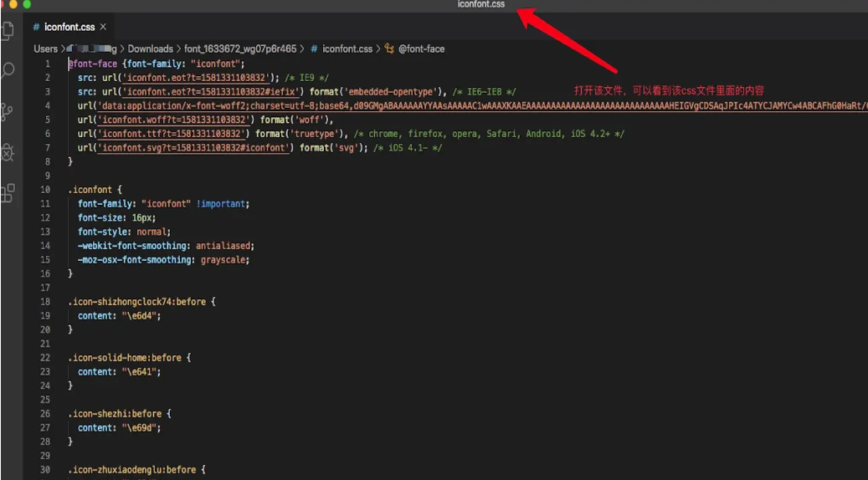Follow the base64 data:application link on line 4
Viewport: 868px width, 480px height.
pos(481,105)
